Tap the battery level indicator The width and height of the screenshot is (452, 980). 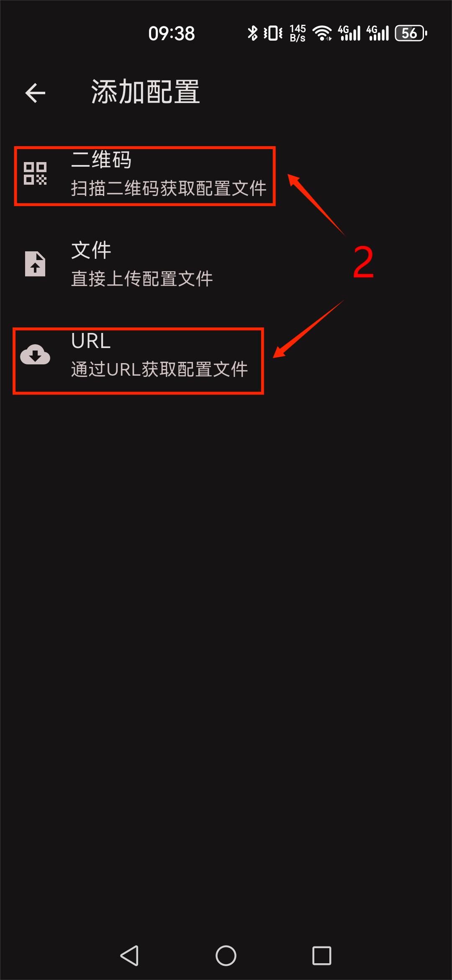click(x=411, y=33)
